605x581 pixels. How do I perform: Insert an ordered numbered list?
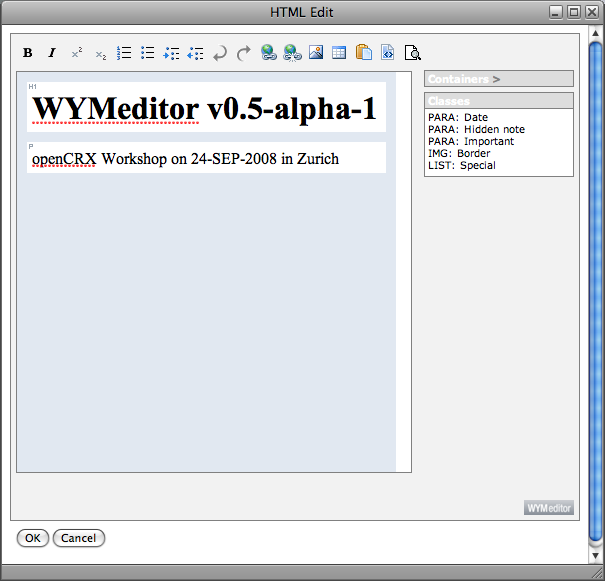tap(124, 52)
